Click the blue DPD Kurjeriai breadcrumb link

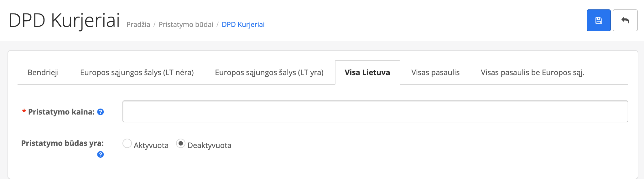[x=243, y=25]
